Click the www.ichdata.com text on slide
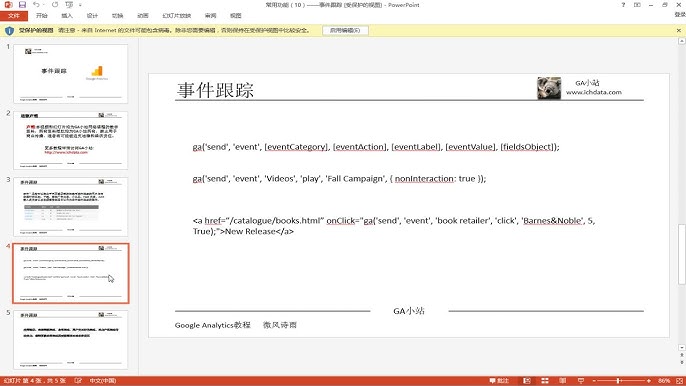 [x=594, y=92]
